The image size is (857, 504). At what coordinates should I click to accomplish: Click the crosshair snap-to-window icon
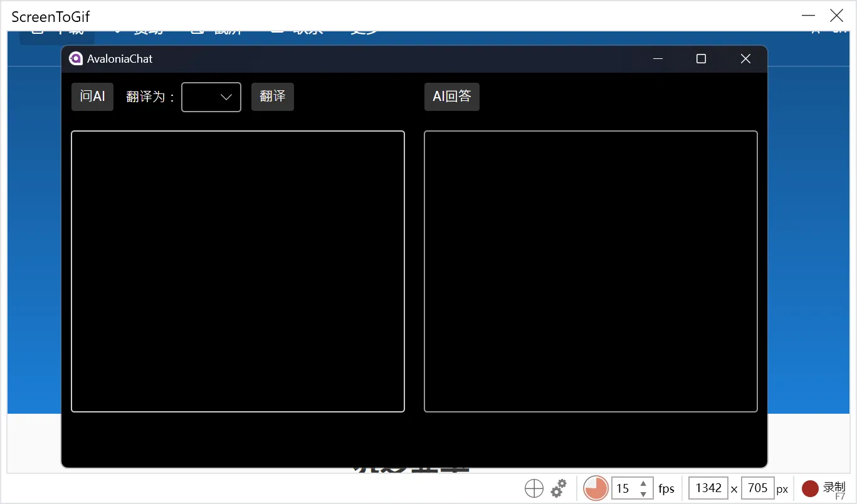pos(534,488)
